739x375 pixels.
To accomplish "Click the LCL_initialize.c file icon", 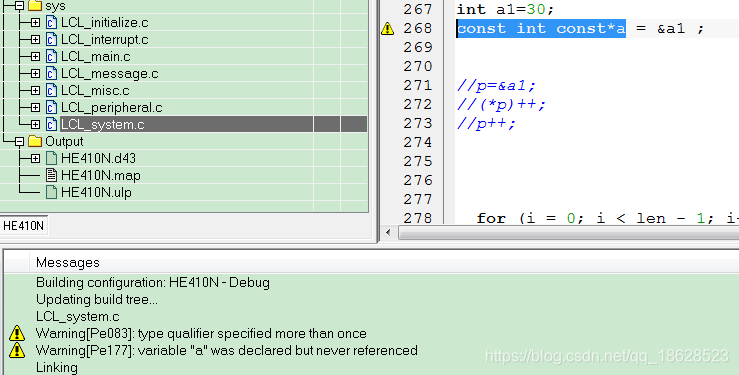I will pyautogui.click(x=51, y=23).
